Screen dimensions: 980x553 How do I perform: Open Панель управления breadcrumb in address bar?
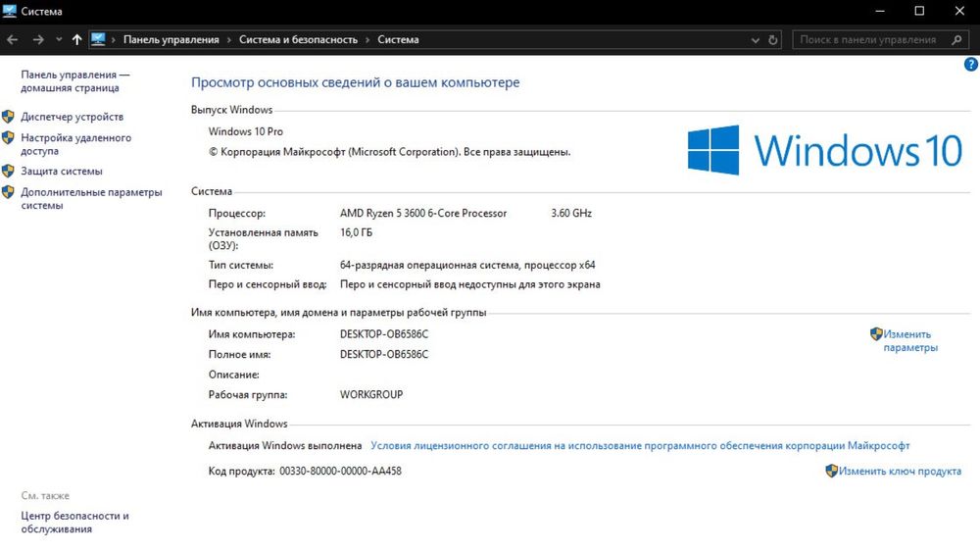coord(171,40)
